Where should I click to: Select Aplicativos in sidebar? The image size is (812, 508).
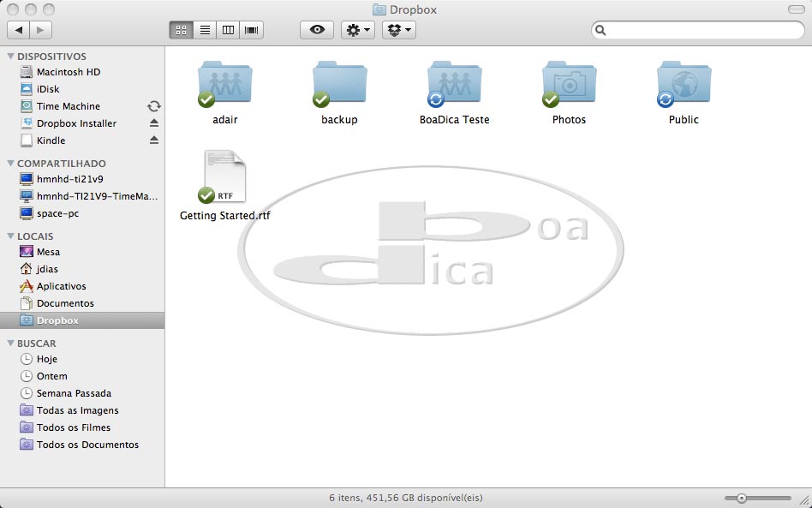[82, 286]
